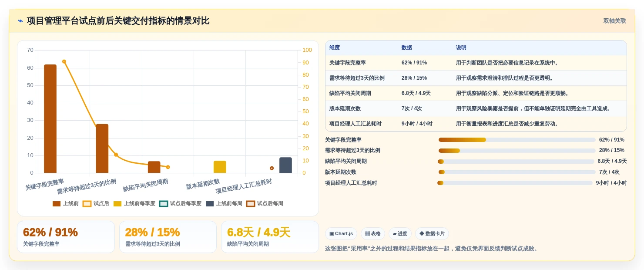Toggle the 试点后每周 legend entry
The image size is (644, 270).
pyautogui.click(x=265, y=203)
